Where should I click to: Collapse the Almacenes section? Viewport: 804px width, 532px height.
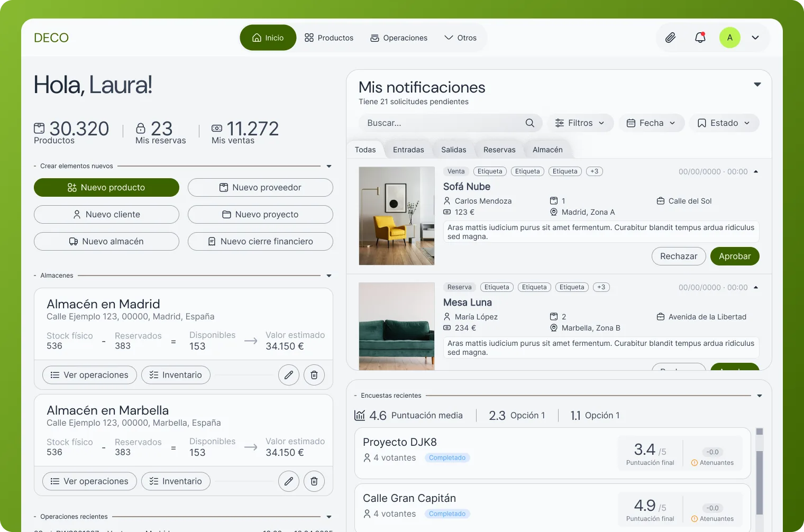coord(329,276)
